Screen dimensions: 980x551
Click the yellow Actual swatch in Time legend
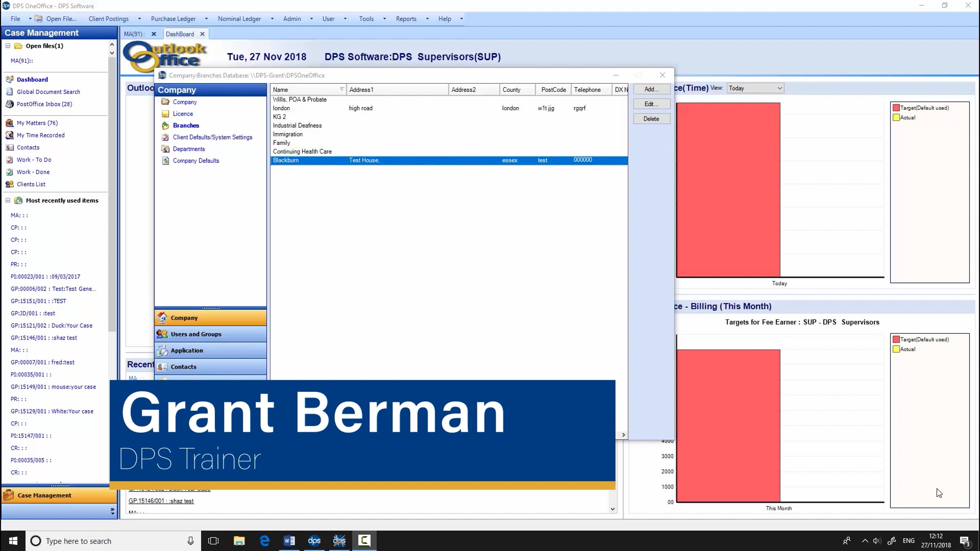pos(896,118)
